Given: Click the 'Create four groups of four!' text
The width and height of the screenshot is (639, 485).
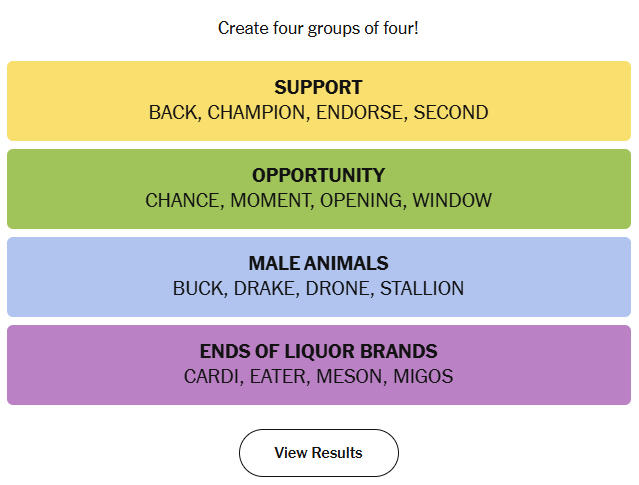Looking at the screenshot, I should tap(318, 28).
